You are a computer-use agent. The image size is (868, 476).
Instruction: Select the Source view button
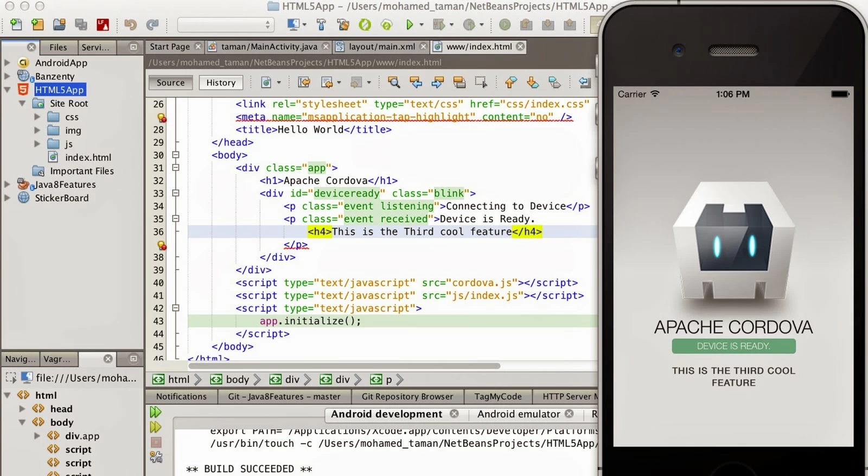pos(170,82)
